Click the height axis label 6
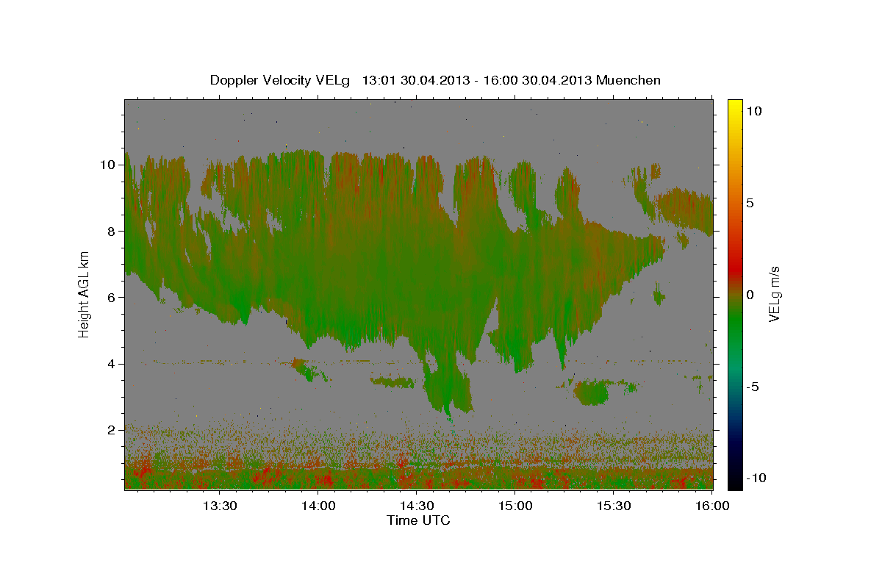The width and height of the screenshot is (882, 588). coord(112,297)
